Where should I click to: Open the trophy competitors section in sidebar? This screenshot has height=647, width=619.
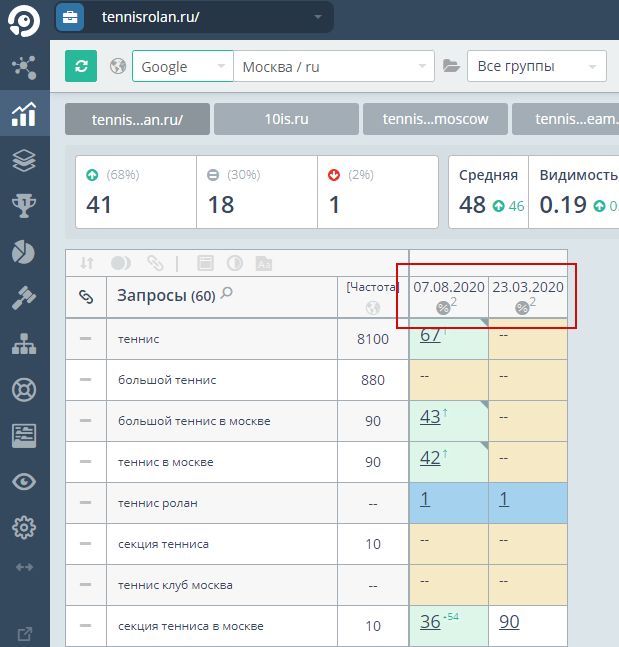tap(24, 206)
